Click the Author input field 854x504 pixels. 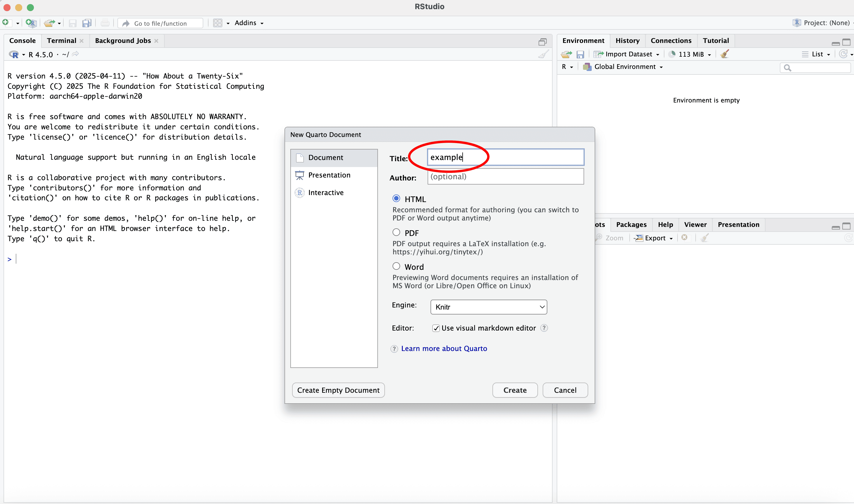coord(505,177)
